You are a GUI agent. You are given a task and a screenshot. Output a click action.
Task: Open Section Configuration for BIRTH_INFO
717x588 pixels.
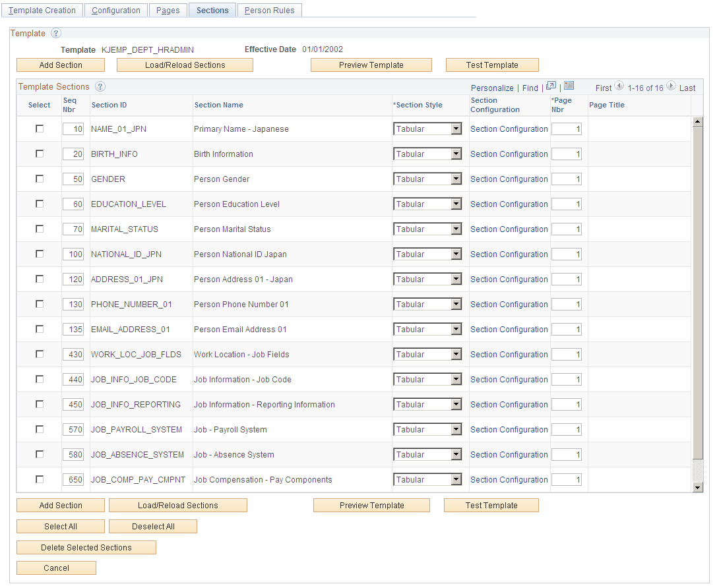509,154
